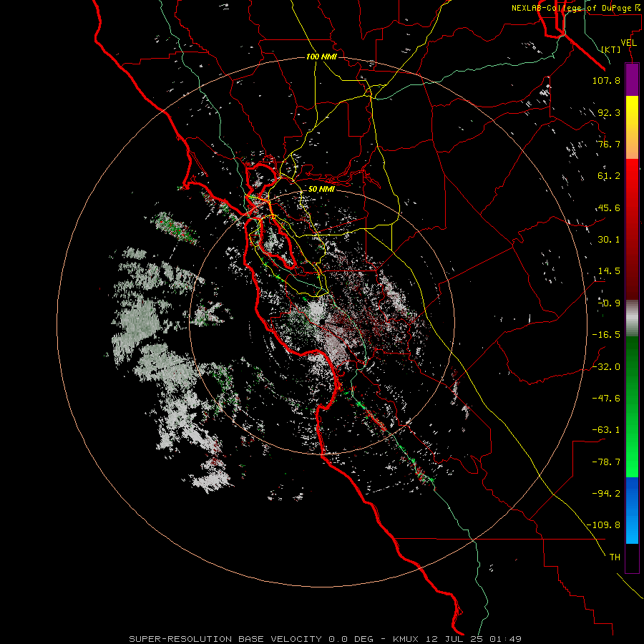Click the -63.1 legend value
The height and width of the screenshot is (644, 644).
pos(606,430)
